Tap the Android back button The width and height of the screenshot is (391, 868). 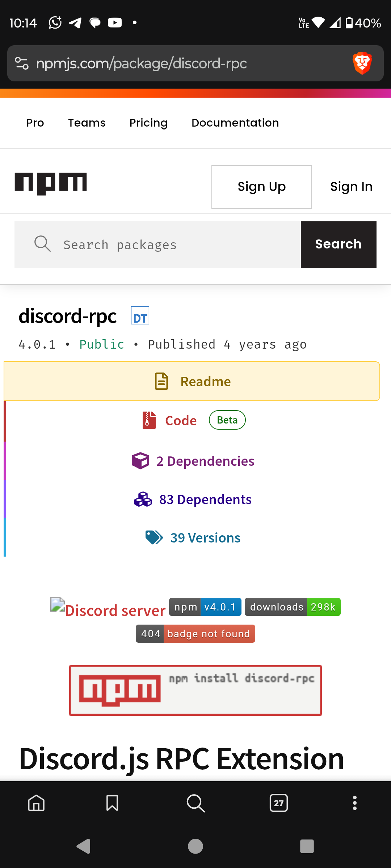tap(84, 846)
